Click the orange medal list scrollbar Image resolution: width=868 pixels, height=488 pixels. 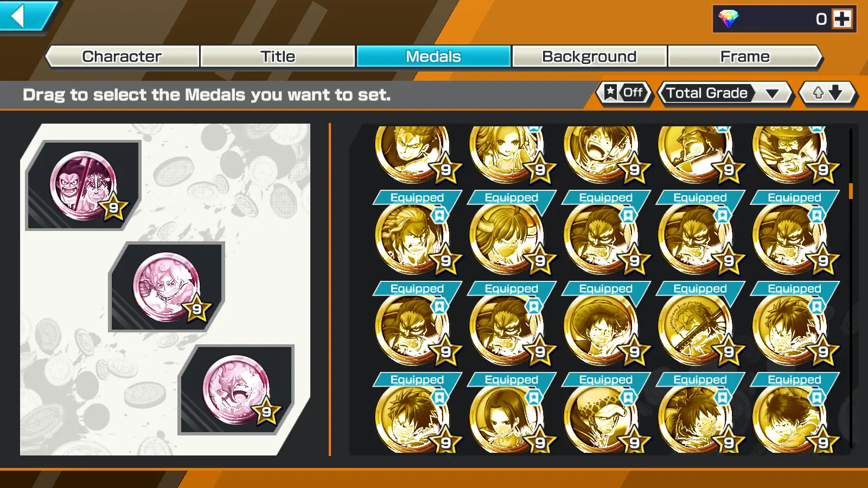[x=851, y=191]
